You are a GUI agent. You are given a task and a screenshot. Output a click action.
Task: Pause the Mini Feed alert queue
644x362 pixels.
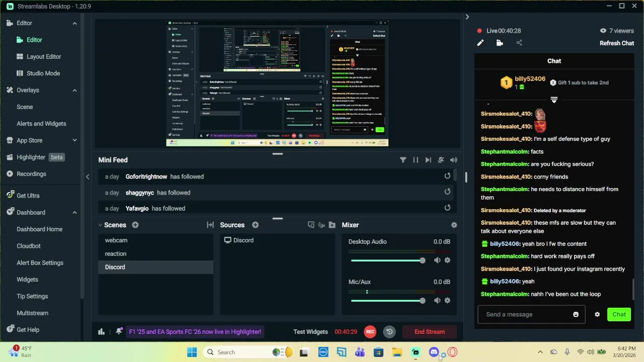[416, 160]
